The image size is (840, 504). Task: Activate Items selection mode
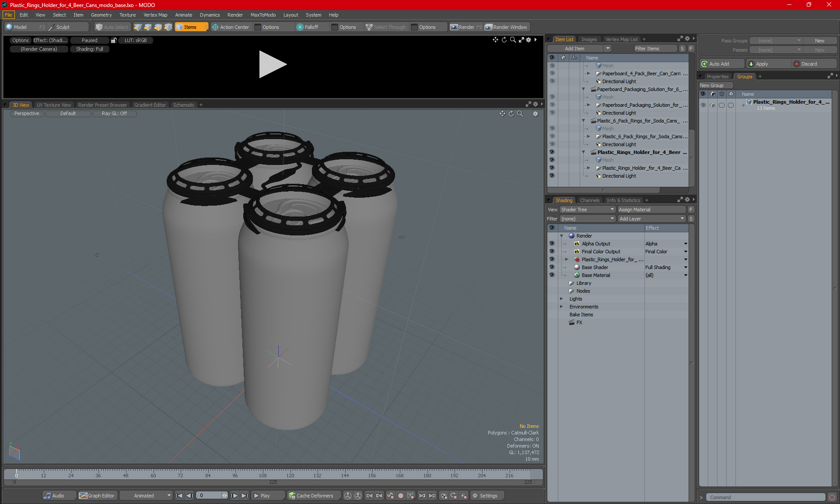click(x=191, y=27)
